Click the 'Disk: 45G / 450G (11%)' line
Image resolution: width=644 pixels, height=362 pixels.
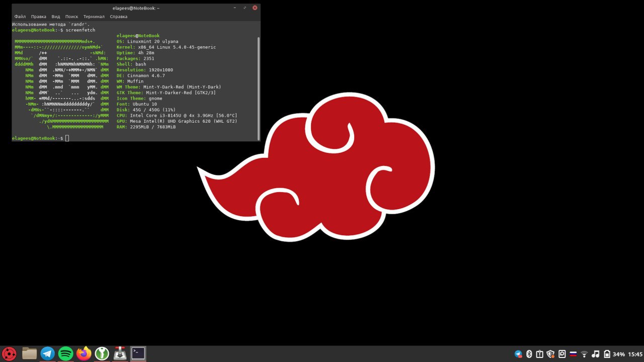[x=146, y=110]
